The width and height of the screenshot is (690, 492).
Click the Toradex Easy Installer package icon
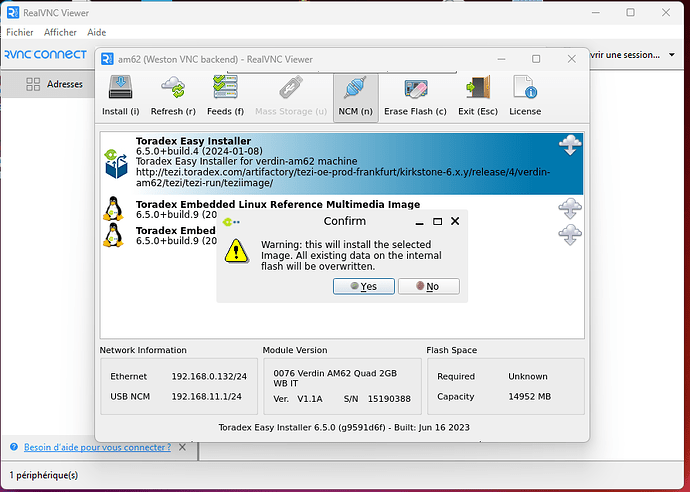116,163
